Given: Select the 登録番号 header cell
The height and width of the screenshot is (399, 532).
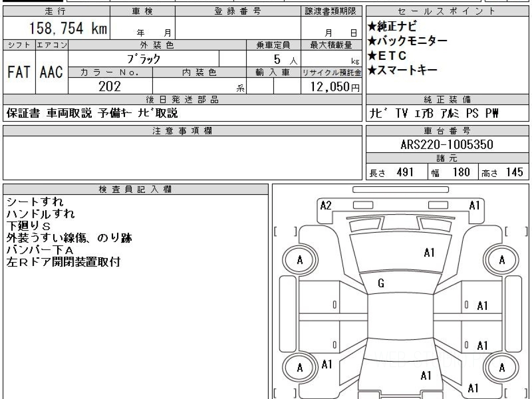Looking at the screenshot, I should click(x=238, y=11).
